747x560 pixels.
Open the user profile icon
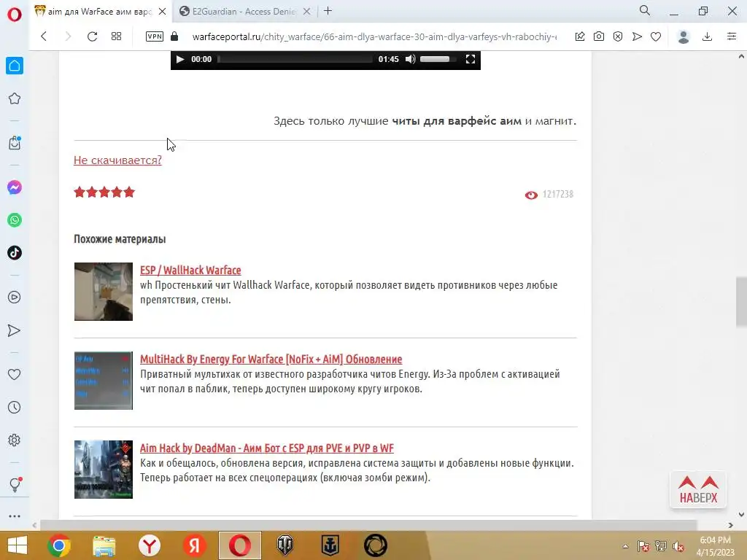point(684,36)
